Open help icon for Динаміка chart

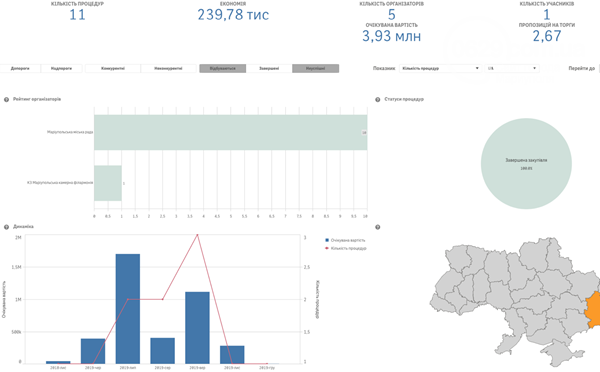coord(6,227)
